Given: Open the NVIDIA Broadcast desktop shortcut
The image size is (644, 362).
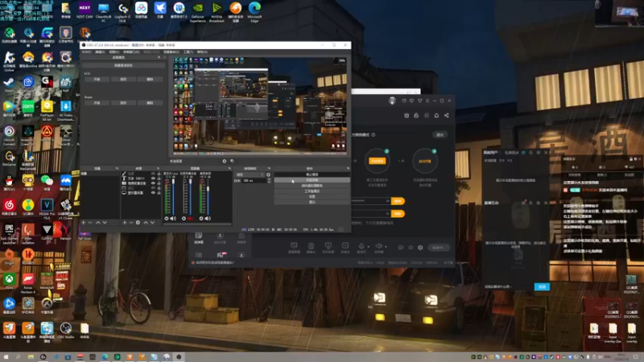Looking at the screenshot, I should point(217,11).
